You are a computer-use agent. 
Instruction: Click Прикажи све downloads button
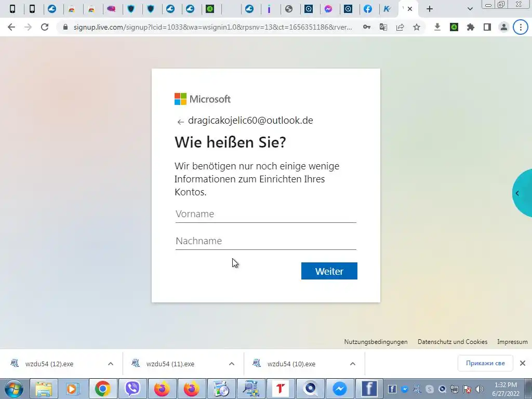click(x=485, y=363)
